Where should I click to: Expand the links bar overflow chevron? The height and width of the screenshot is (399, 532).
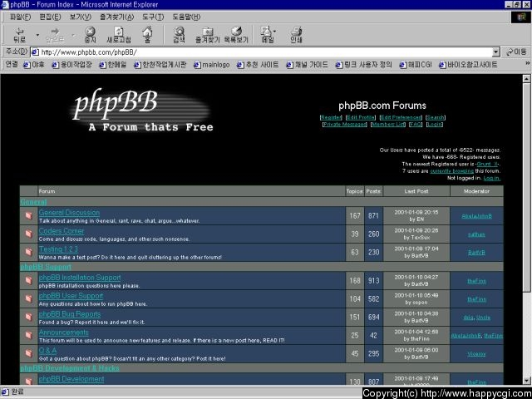[528, 63]
